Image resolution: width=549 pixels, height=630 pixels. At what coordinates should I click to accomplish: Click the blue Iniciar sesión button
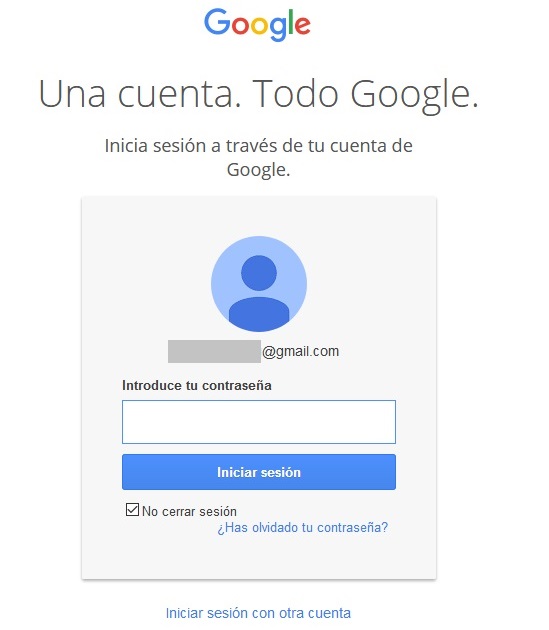pos(259,472)
